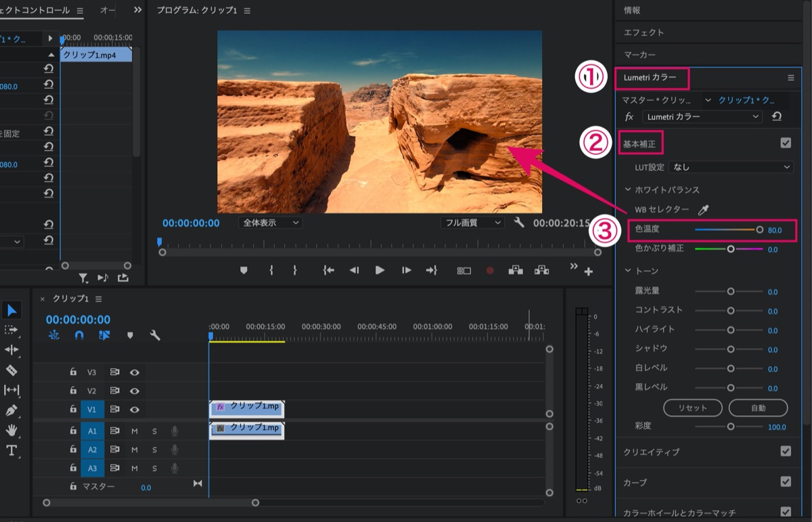Open 情報 panel tab
This screenshot has height=522, width=812.
[632, 10]
